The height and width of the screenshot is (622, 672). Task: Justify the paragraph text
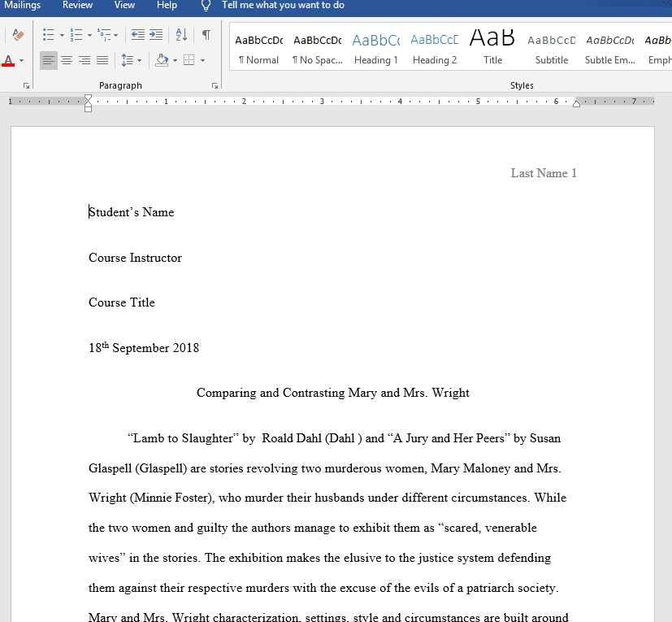click(102, 60)
